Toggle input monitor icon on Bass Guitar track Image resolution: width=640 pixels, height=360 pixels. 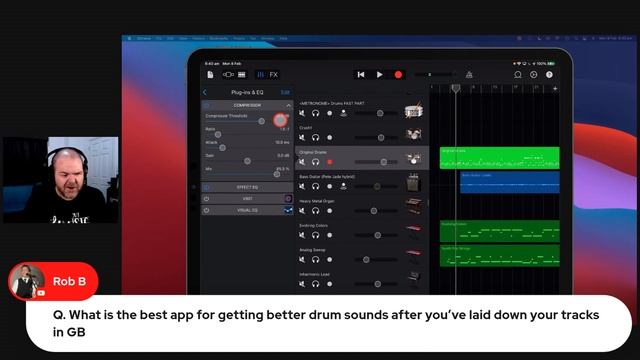tap(344, 187)
